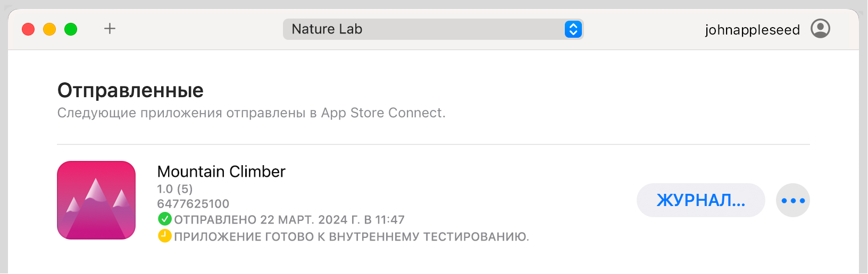
Task: Select the Mountain Climber app icon
Action: (96, 200)
